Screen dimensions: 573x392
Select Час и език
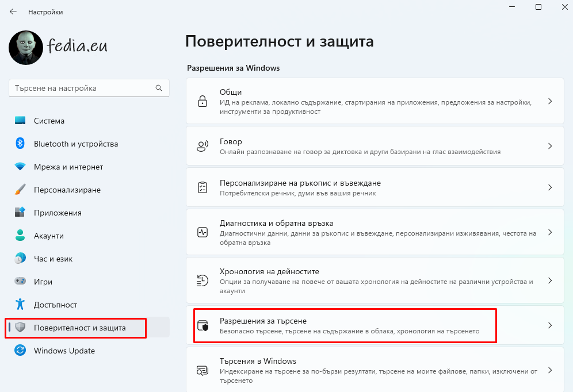[89, 259]
